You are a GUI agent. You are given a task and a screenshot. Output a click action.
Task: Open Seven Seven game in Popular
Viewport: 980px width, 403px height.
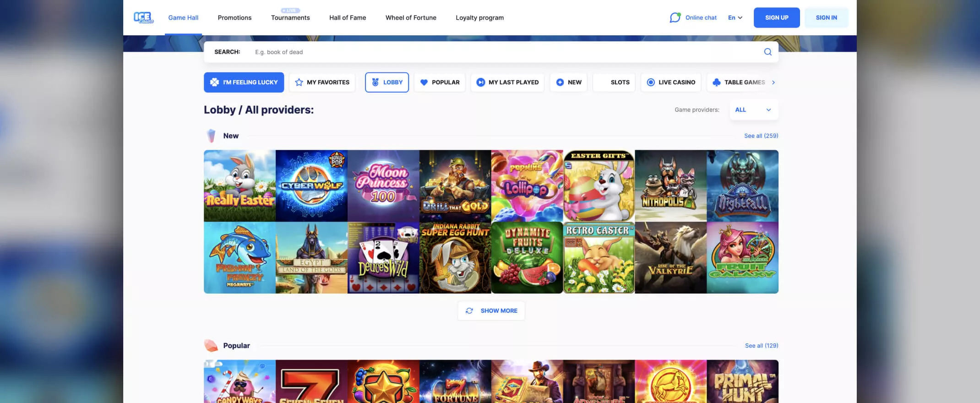point(311,381)
